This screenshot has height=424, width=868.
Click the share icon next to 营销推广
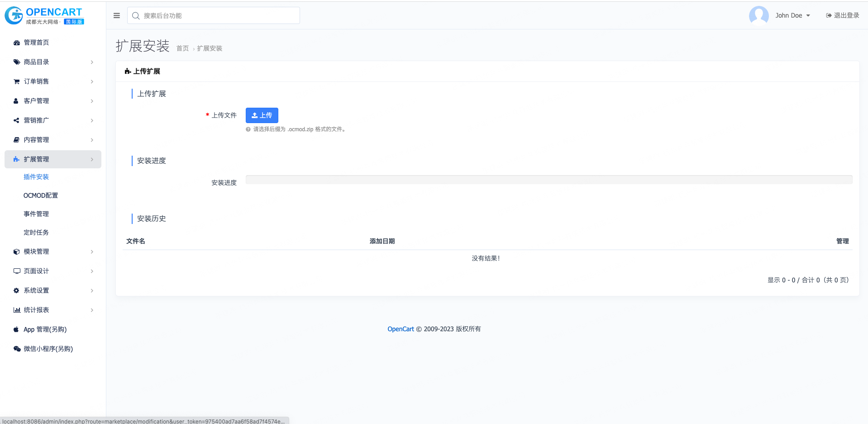[17, 120]
